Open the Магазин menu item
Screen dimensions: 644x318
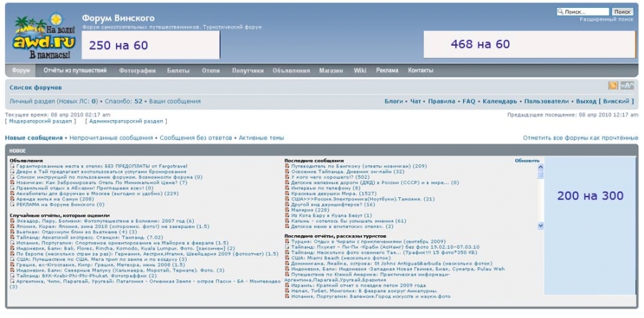click(x=331, y=71)
